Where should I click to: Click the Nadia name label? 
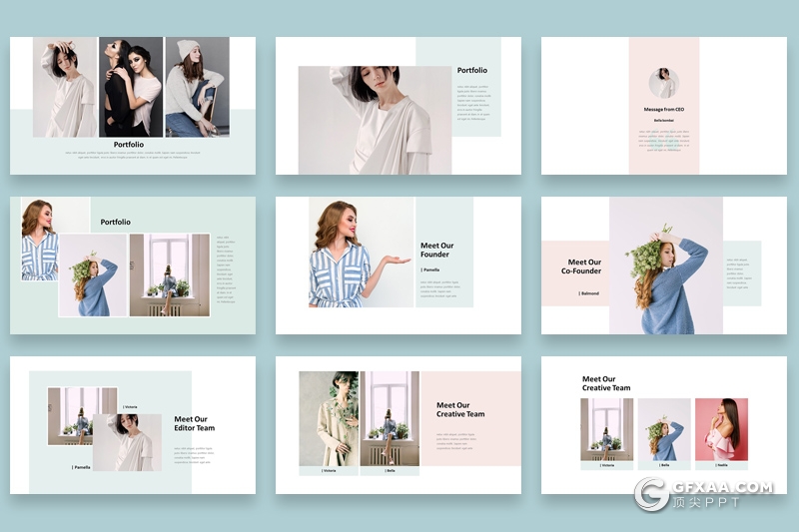point(721,465)
